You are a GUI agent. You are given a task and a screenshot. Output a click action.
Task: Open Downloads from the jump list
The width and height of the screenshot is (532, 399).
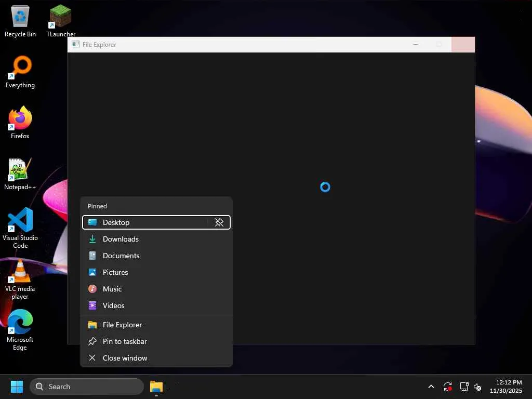156,239
